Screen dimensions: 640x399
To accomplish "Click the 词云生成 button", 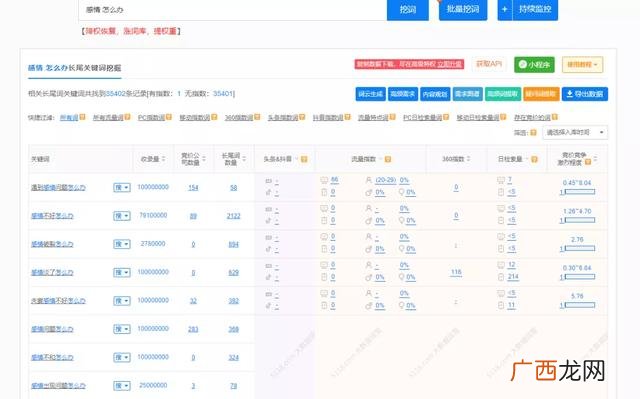I will click(x=371, y=94).
